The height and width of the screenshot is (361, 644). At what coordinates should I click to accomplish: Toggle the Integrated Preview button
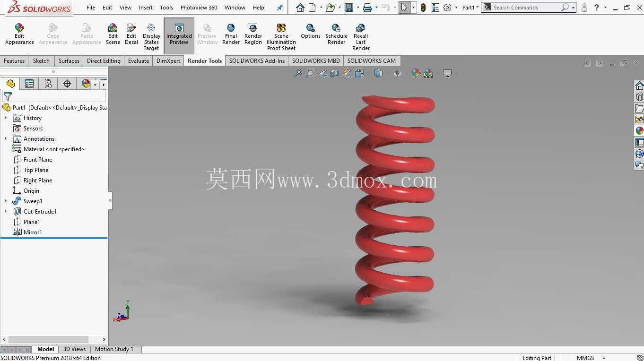pos(179,35)
